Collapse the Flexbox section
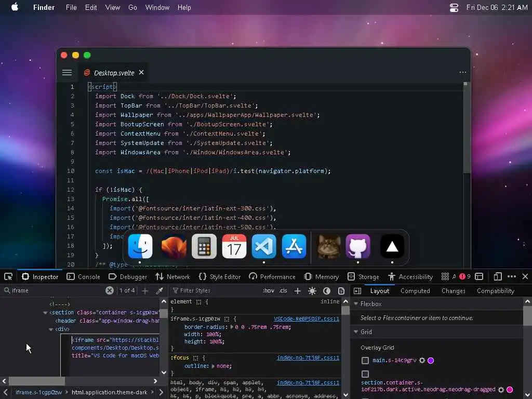532x399 pixels. [356, 303]
